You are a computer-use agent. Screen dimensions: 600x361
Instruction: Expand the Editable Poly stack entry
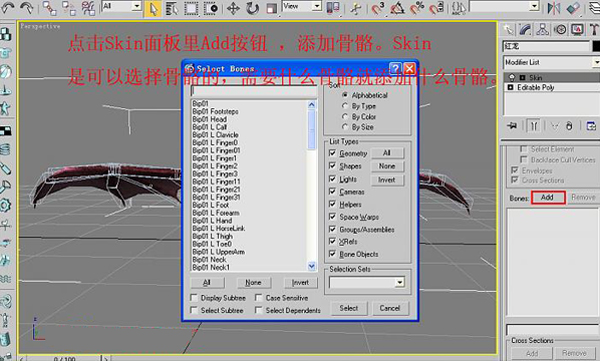click(x=510, y=88)
